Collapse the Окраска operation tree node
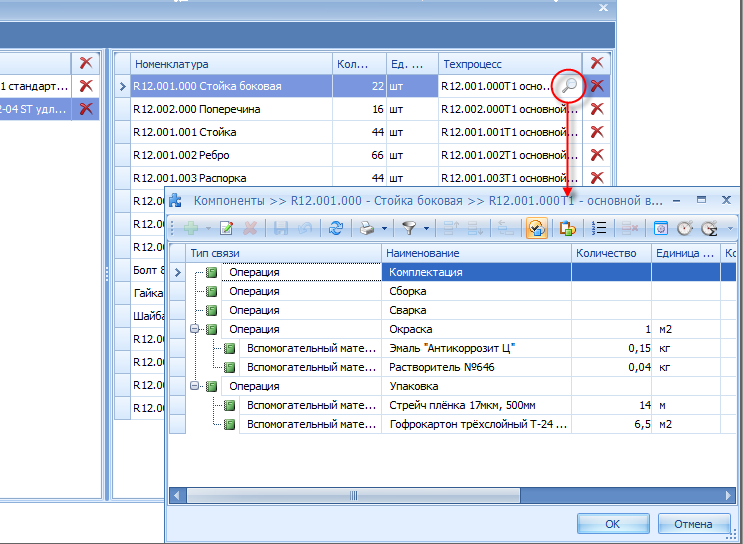 (x=194, y=328)
